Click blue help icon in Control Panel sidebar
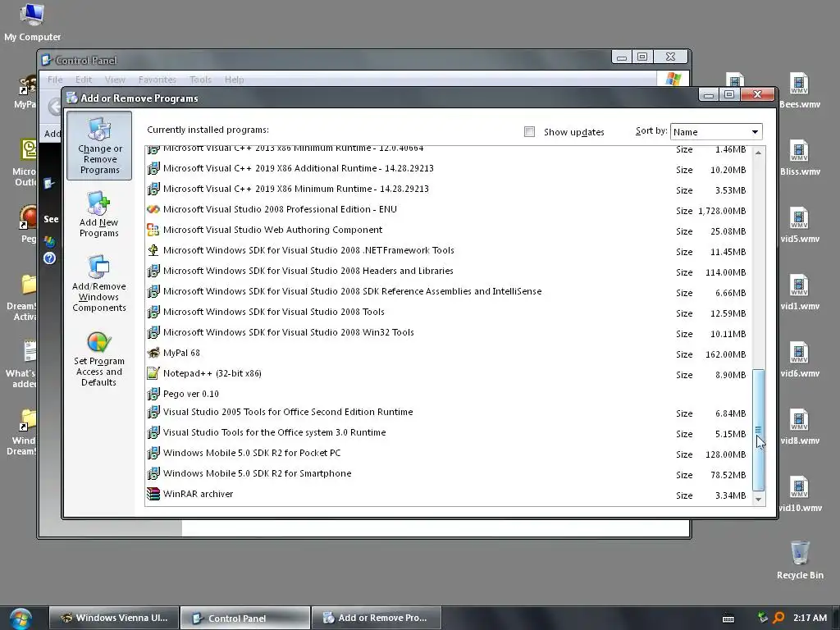The image size is (840, 630). (x=49, y=258)
